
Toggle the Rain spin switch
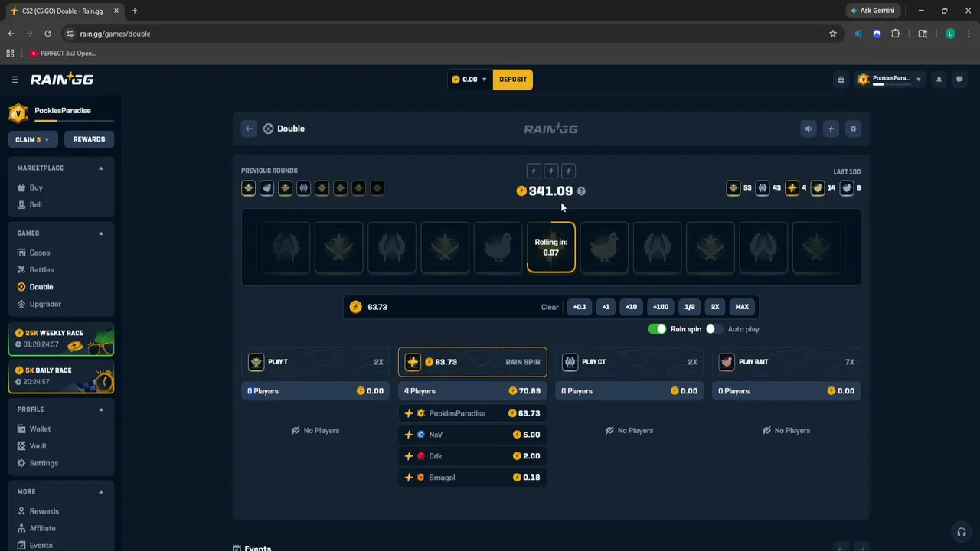coord(657,329)
